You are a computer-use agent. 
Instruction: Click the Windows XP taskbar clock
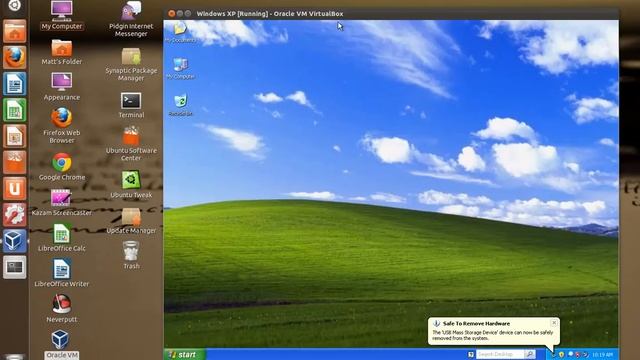point(602,355)
